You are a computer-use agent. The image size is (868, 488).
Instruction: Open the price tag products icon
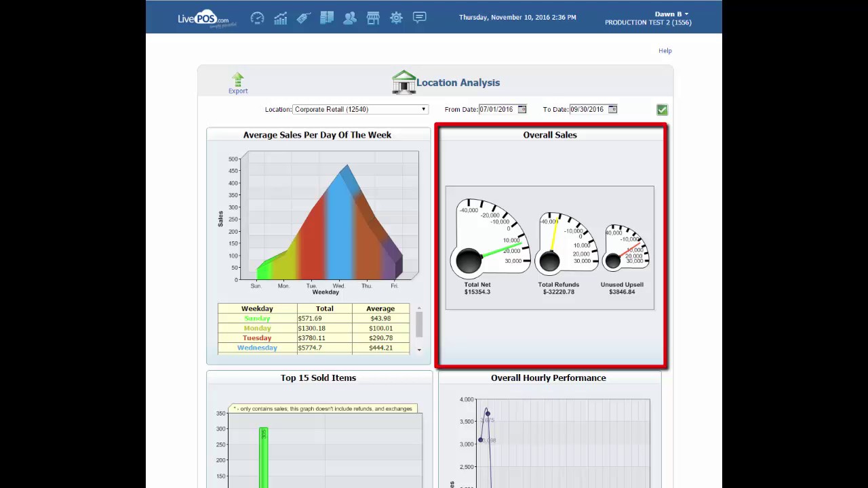[x=303, y=18]
